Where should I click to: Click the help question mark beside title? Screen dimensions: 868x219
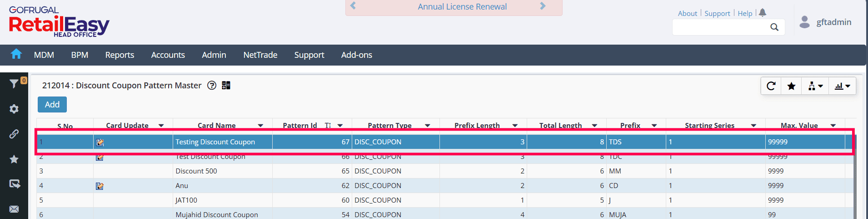point(212,86)
